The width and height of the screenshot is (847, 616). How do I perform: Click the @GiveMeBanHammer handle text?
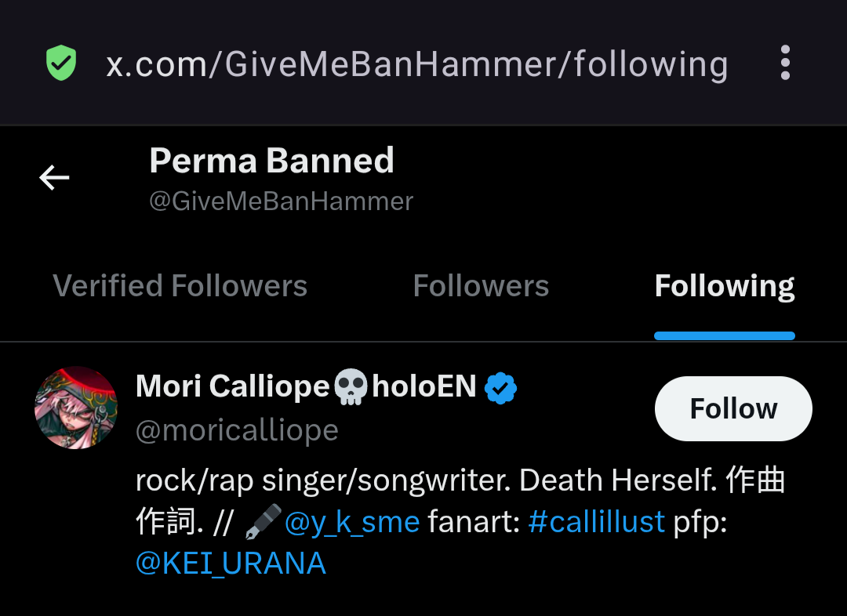(x=282, y=201)
